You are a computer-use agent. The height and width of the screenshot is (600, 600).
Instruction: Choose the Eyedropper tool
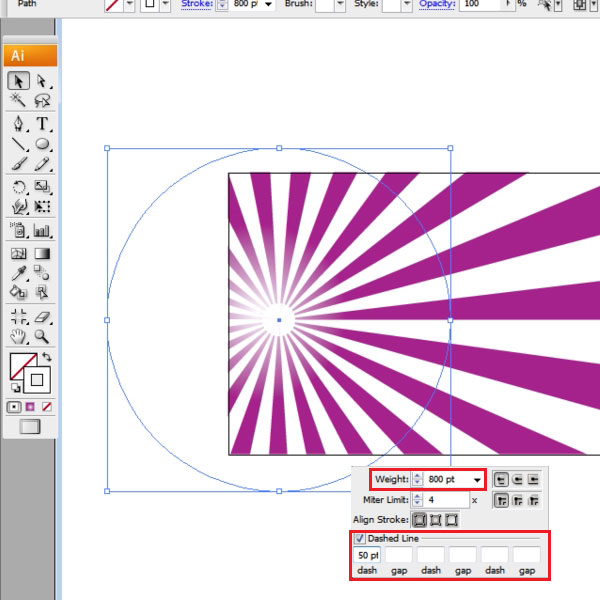[18, 273]
